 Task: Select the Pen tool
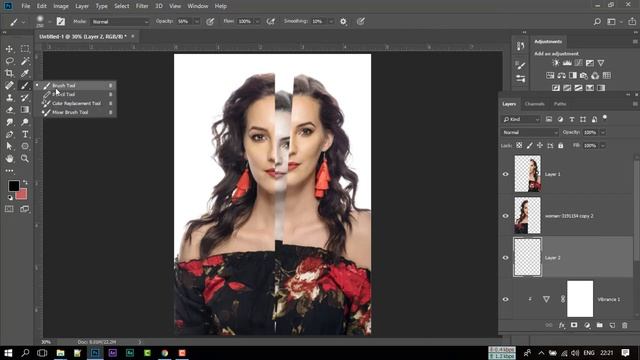point(9,134)
